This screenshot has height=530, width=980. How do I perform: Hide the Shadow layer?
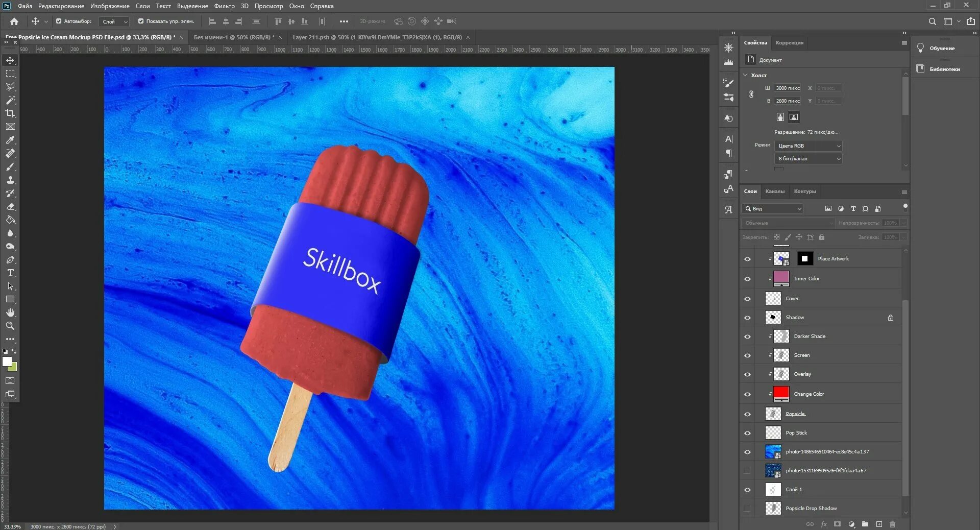(747, 318)
